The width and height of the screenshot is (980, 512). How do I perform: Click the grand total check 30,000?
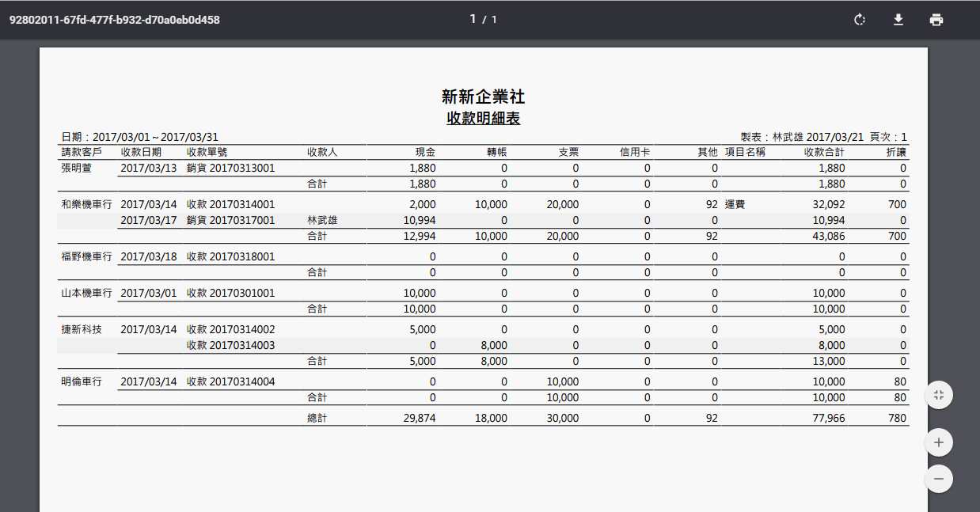(x=562, y=418)
